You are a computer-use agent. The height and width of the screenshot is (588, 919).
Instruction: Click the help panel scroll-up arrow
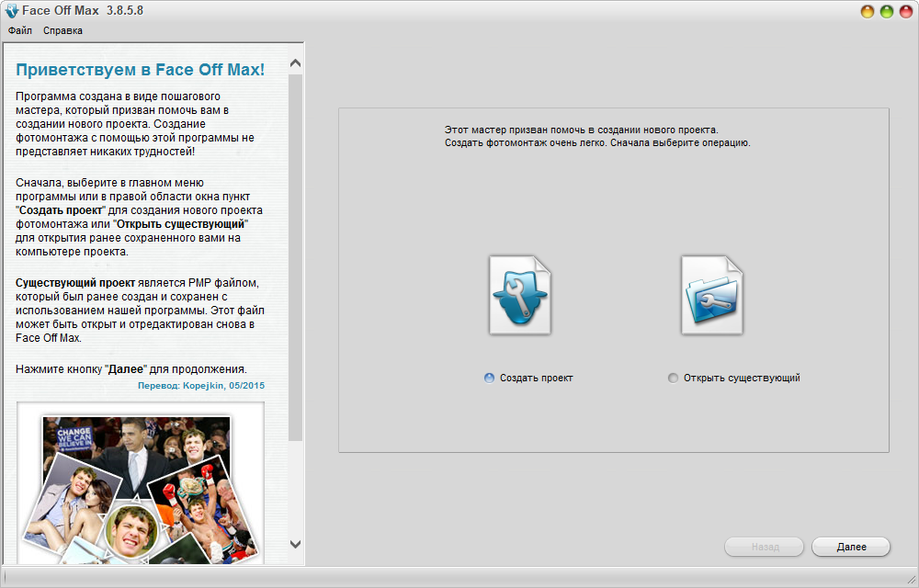(x=295, y=62)
